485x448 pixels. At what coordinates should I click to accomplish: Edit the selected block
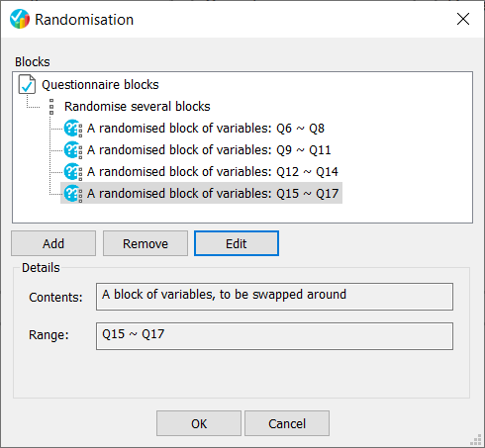[x=237, y=243]
